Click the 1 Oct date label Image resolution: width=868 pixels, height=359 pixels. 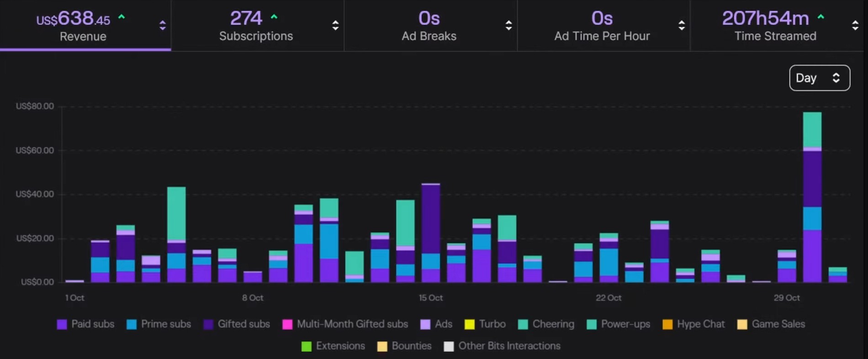74,298
